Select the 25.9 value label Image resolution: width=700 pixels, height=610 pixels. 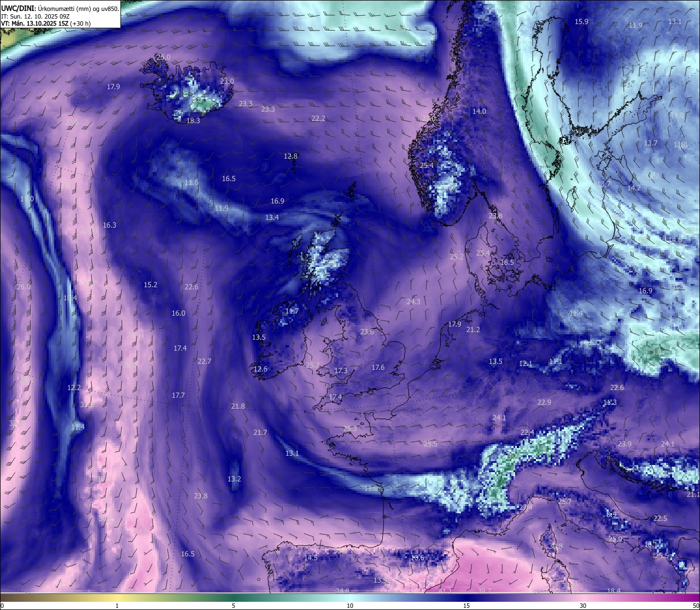(x=615, y=539)
